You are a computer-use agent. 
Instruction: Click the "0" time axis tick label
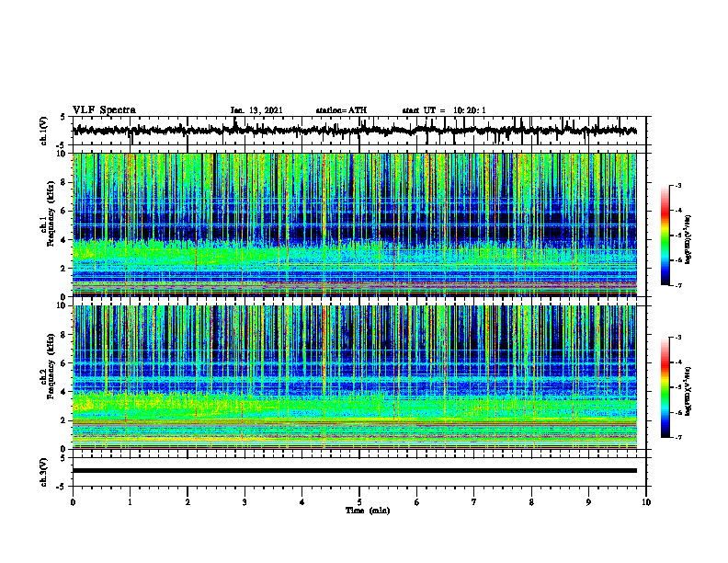point(73,502)
